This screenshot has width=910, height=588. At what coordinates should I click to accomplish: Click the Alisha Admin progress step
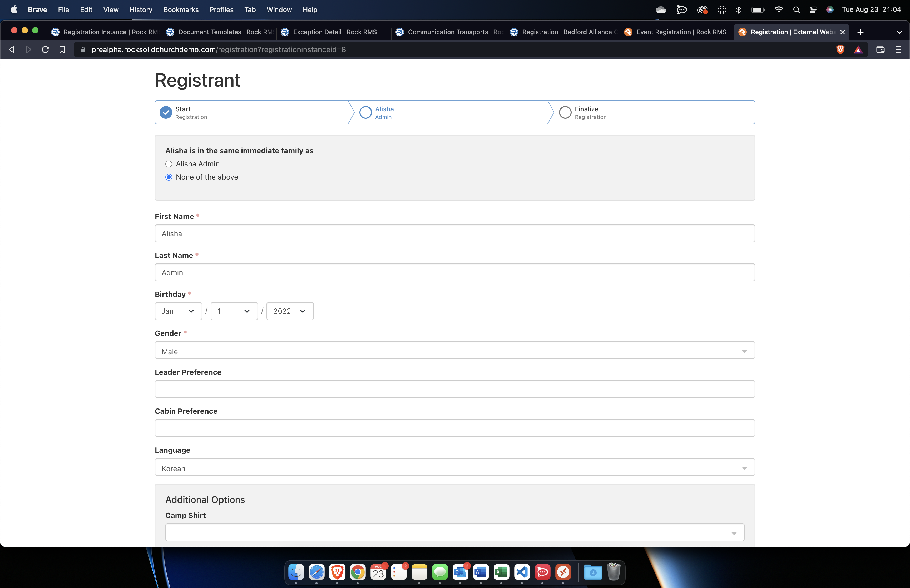[451, 112]
